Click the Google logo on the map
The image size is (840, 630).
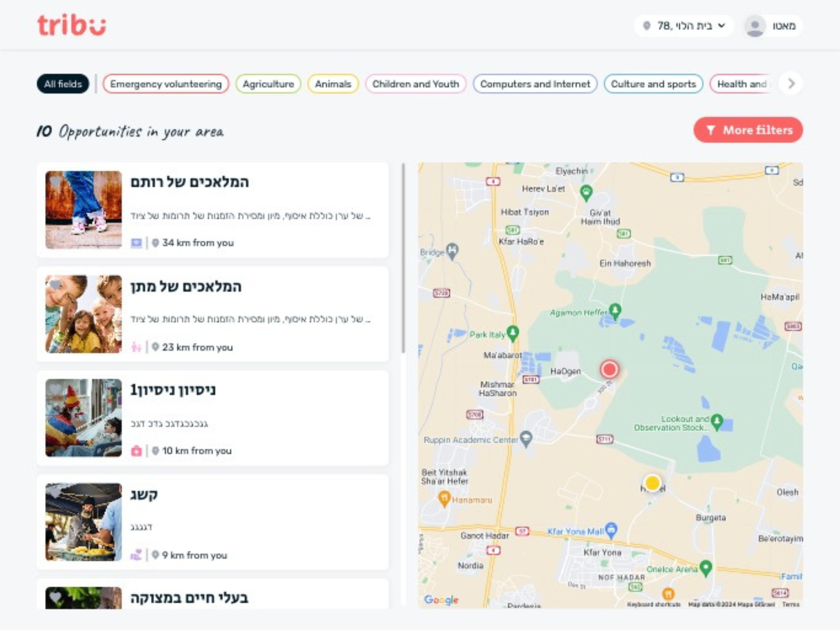pos(441,600)
